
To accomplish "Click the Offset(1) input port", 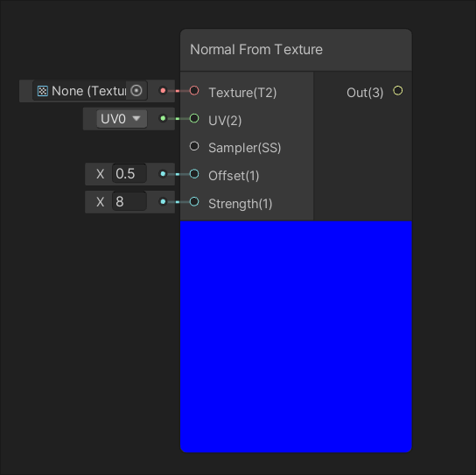I will pos(194,174).
